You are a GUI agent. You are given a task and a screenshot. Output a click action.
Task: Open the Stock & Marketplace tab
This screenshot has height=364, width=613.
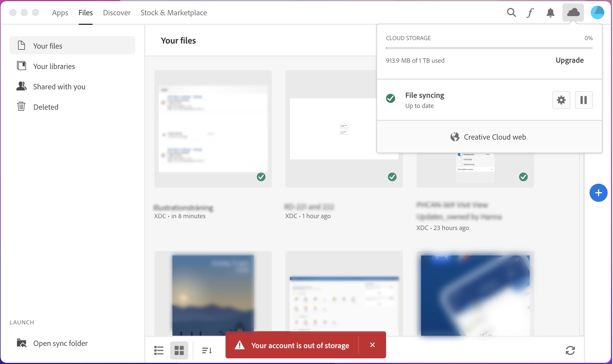174,13
